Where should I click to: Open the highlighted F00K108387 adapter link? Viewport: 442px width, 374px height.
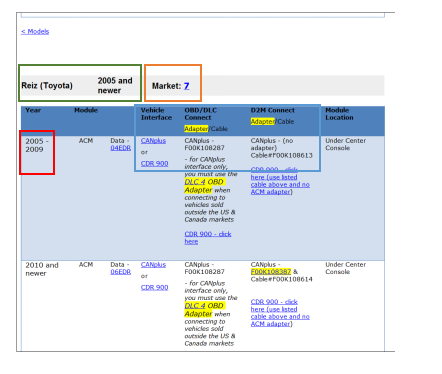(x=271, y=272)
